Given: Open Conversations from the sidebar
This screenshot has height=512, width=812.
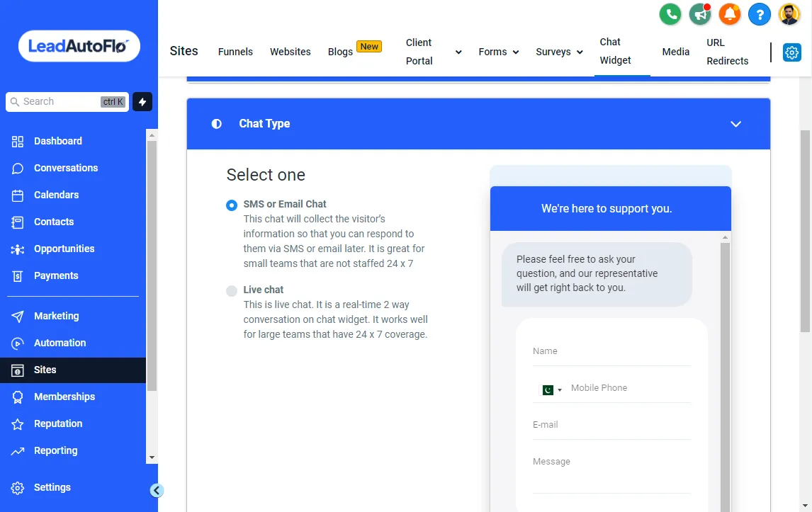Looking at the screenshot, I should pos(66,169).
